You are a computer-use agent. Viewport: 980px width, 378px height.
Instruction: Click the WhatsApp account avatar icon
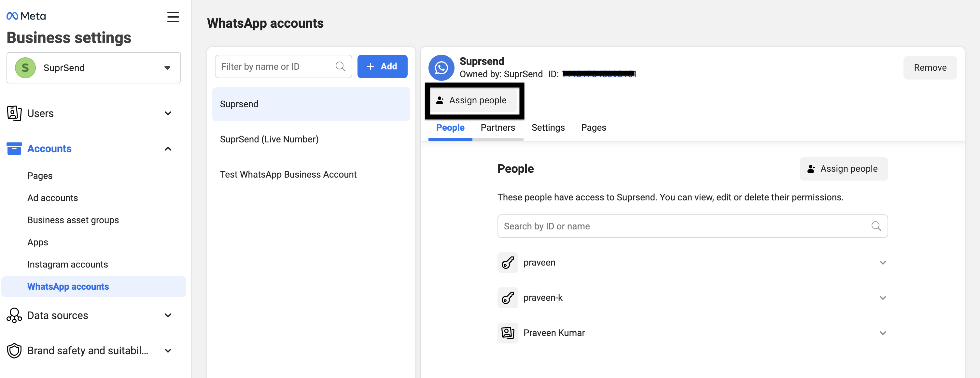click(441, 68)
